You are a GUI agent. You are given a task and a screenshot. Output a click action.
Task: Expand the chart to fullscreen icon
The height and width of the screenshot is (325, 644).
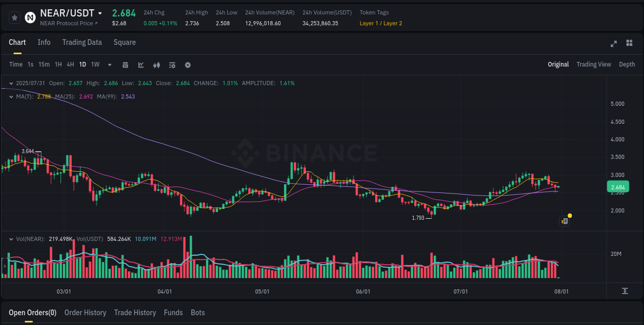coord(614,44)
